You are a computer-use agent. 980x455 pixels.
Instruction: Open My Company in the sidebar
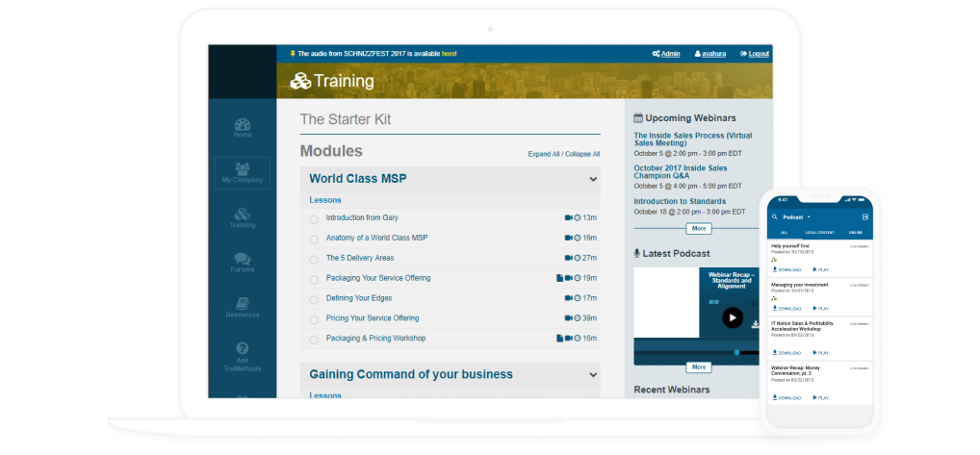(243, 173)
